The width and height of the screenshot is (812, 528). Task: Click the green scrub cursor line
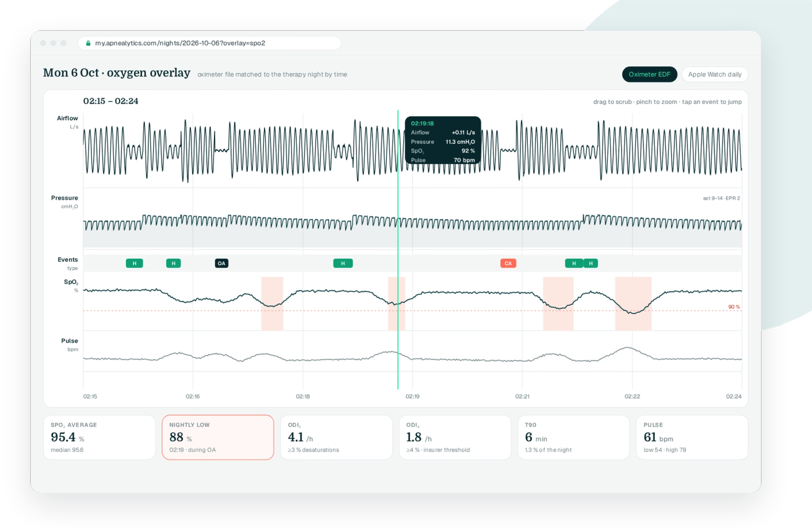[398, 249]
